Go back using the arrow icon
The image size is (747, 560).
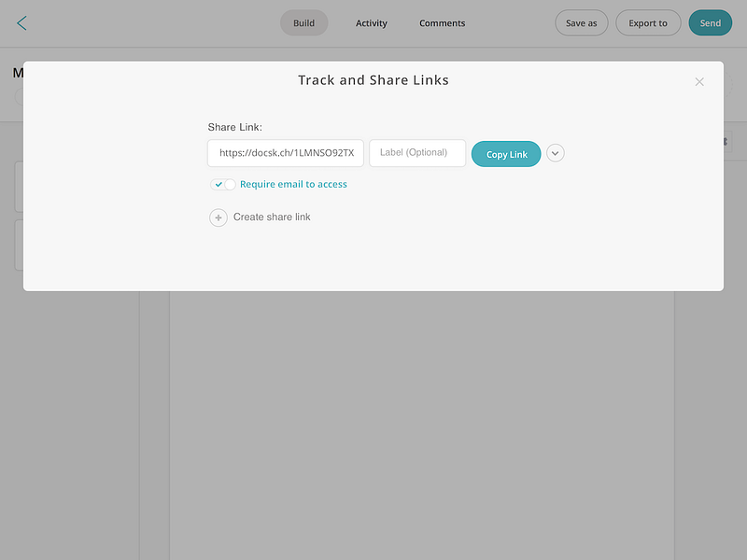pyautogui.click(x=21, y=22)
